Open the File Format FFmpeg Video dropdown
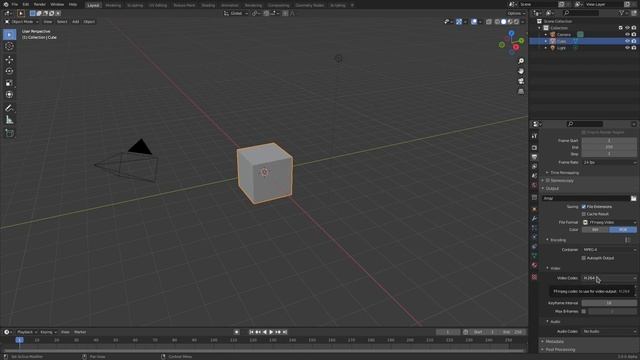Screen dimensions: 640x360 (609, 222)
